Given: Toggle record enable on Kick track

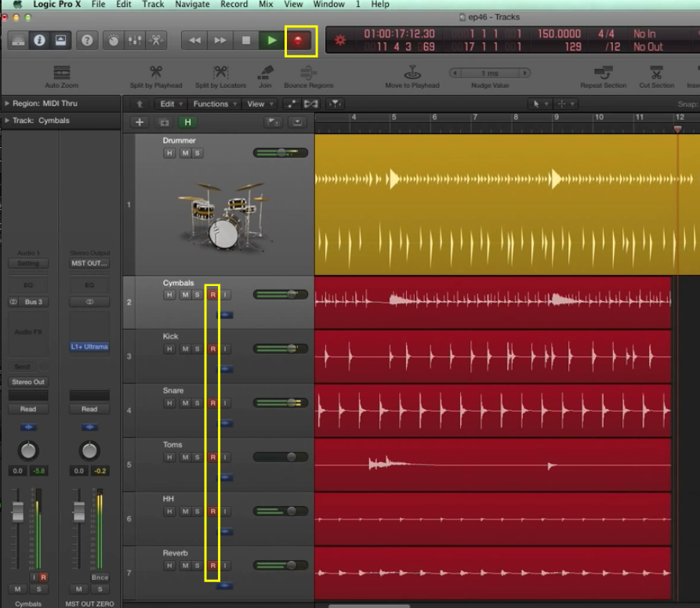Looking at the screenshot, I should click(x=213, y=349).
